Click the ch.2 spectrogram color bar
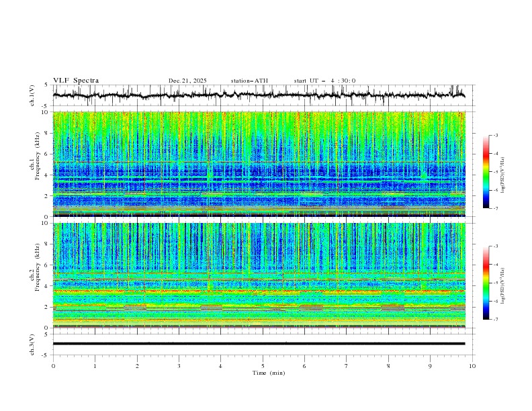 tap(486, 283)
